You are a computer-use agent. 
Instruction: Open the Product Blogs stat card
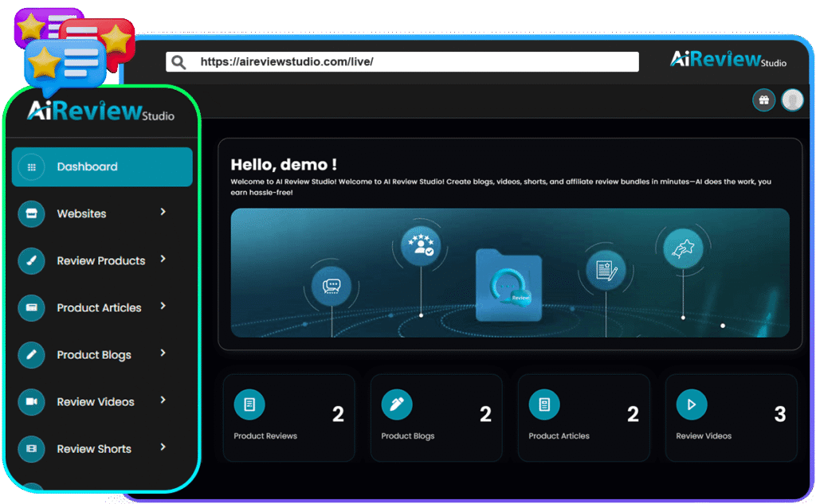coord(436,418)
